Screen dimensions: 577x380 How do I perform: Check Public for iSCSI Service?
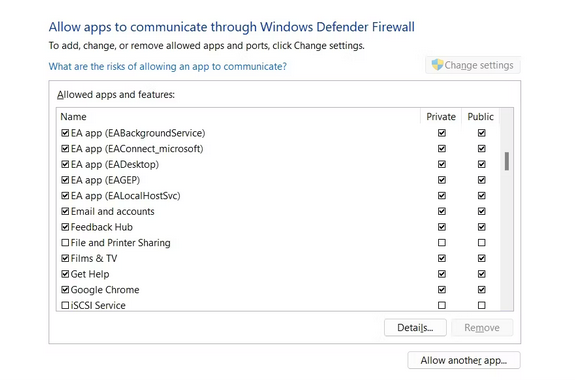click(x=481, y=305)
